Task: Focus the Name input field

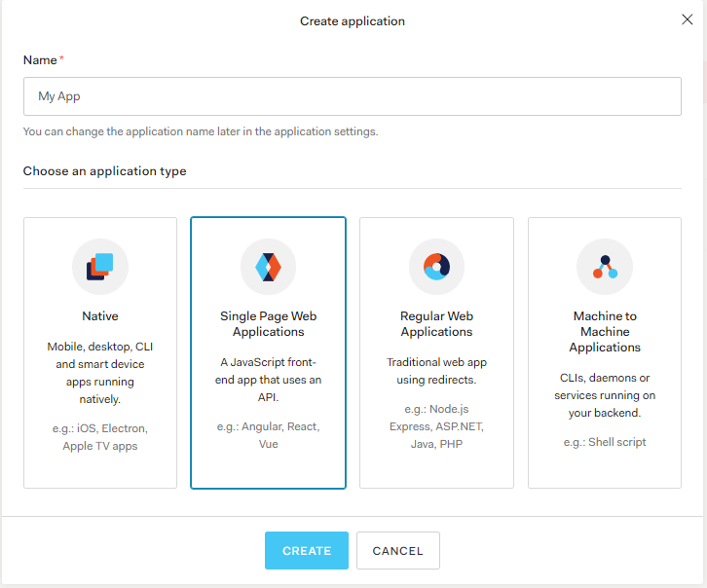Action: tap(353, 96)
